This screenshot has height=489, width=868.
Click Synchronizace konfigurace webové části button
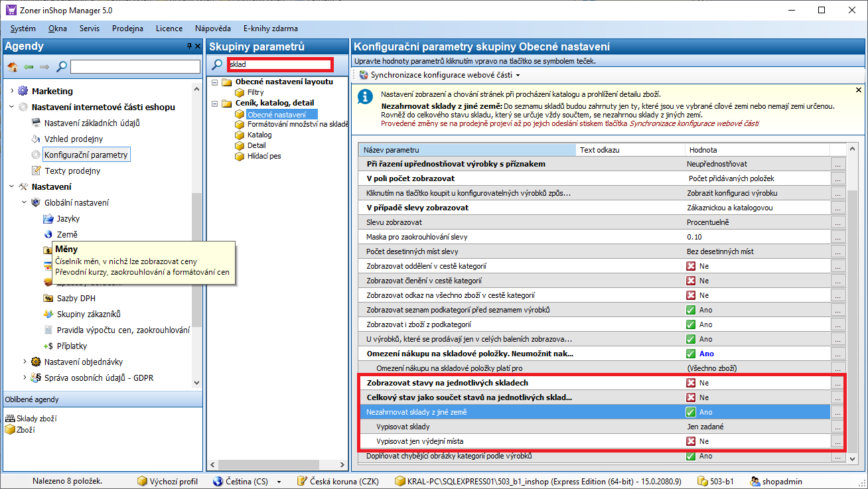439,75
